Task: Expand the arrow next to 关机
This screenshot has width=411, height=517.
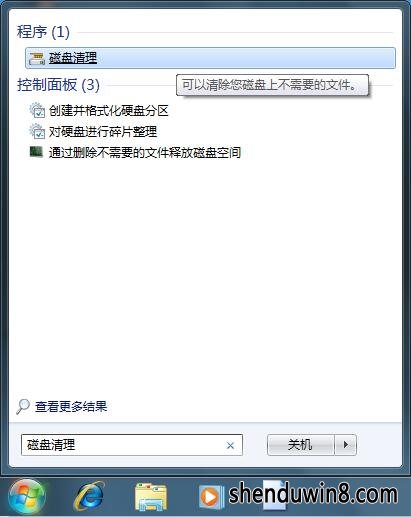Action: tap(345, 445)
